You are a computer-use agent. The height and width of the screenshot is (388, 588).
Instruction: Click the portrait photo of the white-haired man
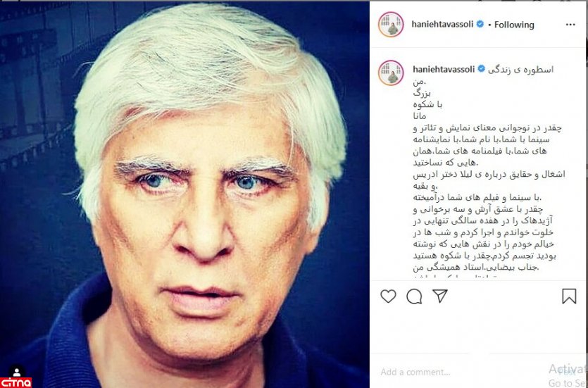[184, 194]
